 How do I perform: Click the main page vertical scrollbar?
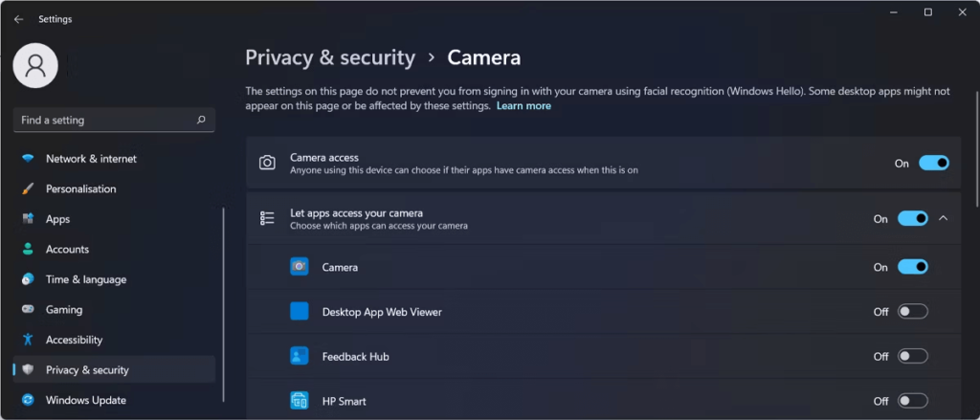[x=977, y=148]
